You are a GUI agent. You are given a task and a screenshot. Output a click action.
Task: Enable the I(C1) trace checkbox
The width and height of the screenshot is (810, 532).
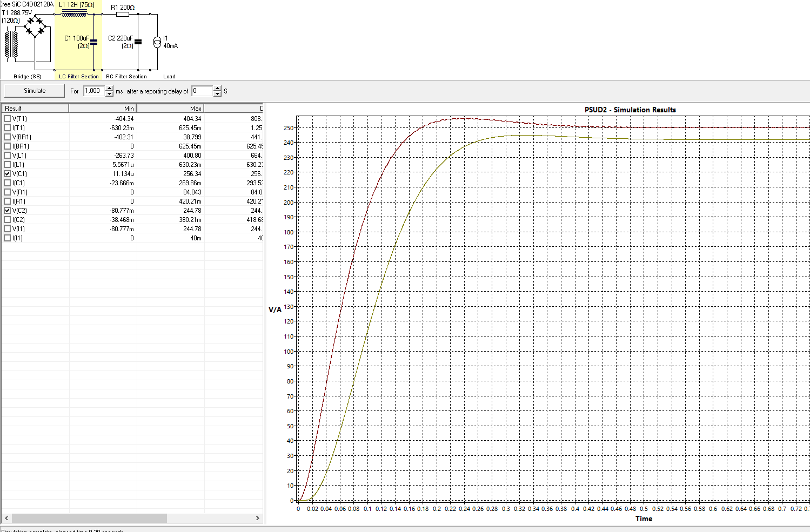click(7, 183)
